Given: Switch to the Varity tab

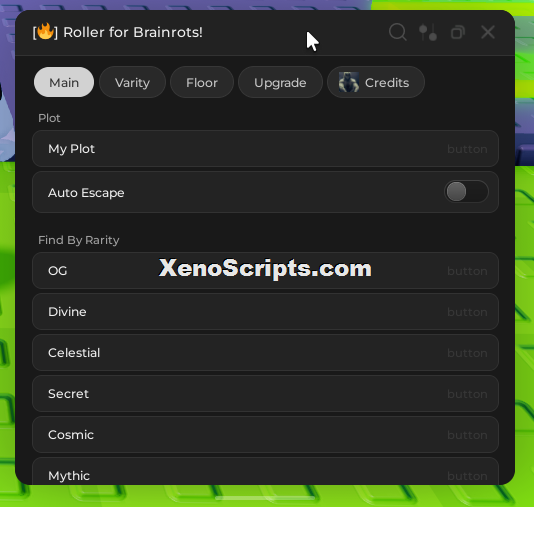Looking at the screenshot, I should coord(132,82).
